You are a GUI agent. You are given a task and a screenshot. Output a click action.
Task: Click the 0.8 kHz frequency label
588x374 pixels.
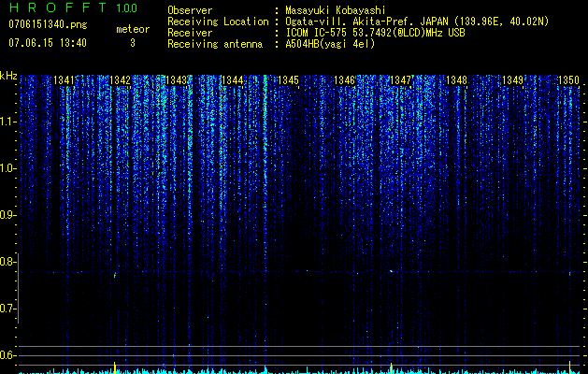coord(7,262)
